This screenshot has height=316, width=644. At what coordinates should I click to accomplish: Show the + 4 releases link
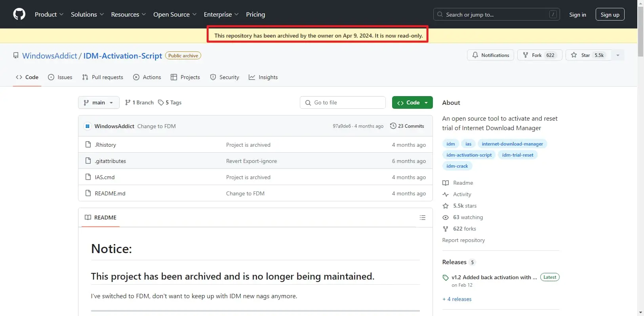point(457,299)
